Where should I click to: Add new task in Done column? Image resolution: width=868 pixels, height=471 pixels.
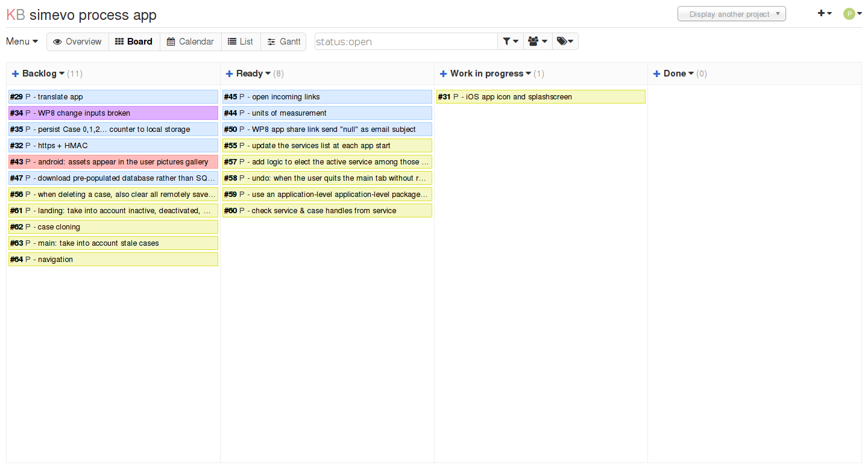(x=656, y=73)
